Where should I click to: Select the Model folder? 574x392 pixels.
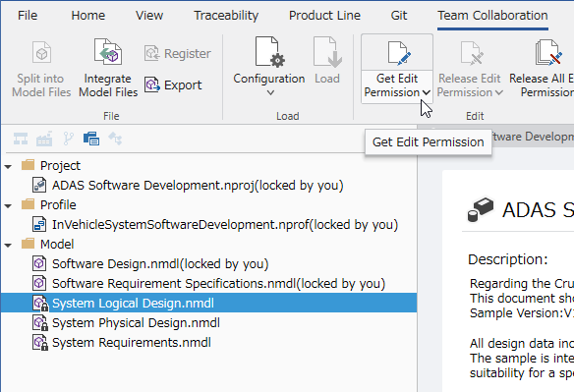(x=47, y=244)
